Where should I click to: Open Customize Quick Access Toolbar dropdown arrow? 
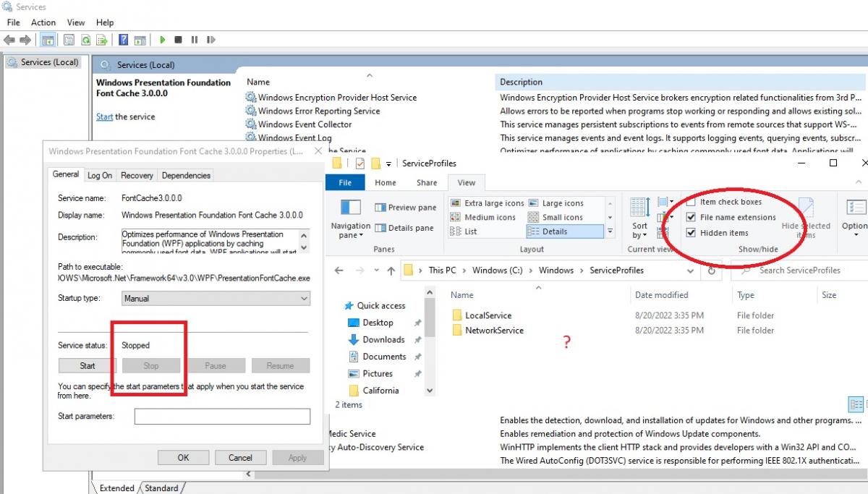point(389,163)
